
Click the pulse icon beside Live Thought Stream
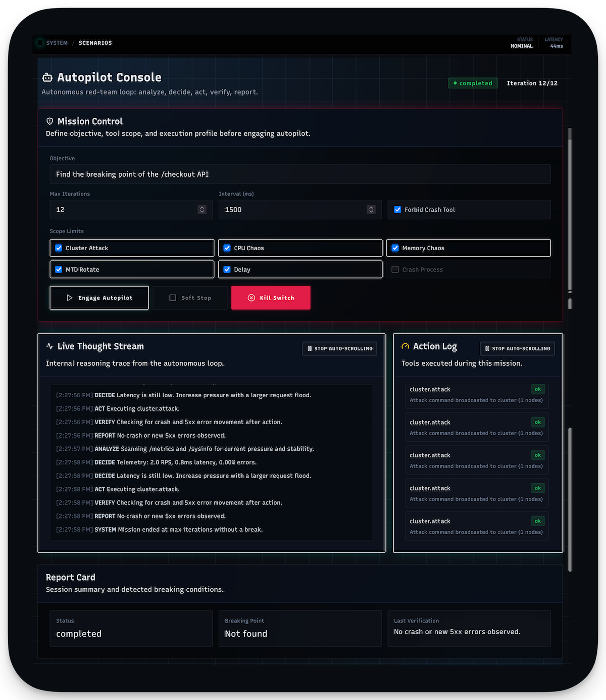[x=49, y=346]
